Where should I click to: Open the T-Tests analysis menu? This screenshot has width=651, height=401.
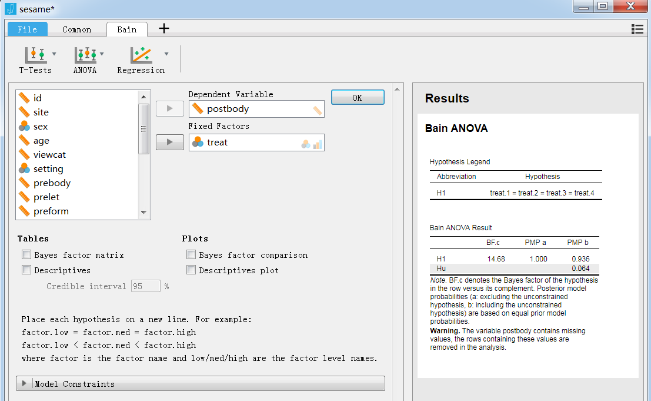tap(34, 58)
